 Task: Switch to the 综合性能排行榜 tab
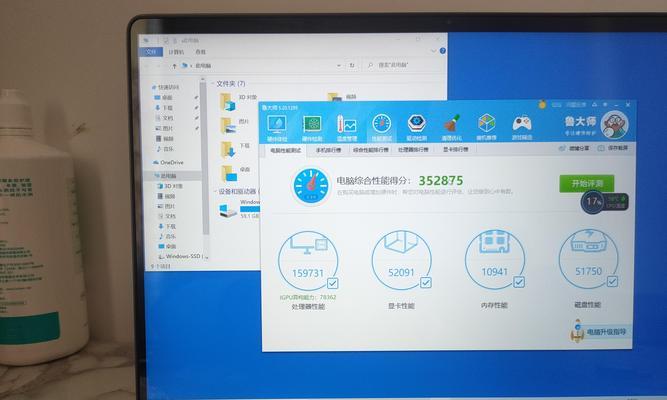pos(371,150)
